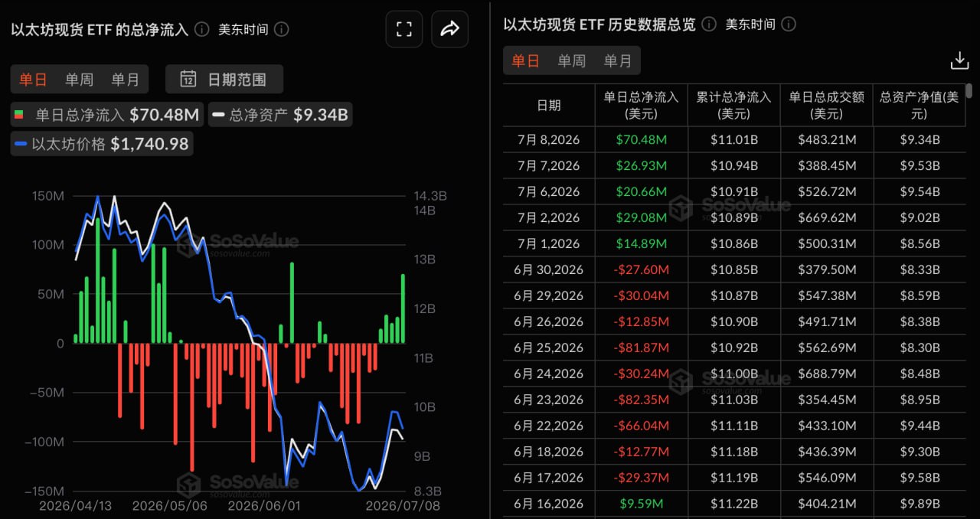Open info icon beside left 美东时间 label
Viewport: 980px width, 519px height.
pyautogui.click(x=282, y=30)
